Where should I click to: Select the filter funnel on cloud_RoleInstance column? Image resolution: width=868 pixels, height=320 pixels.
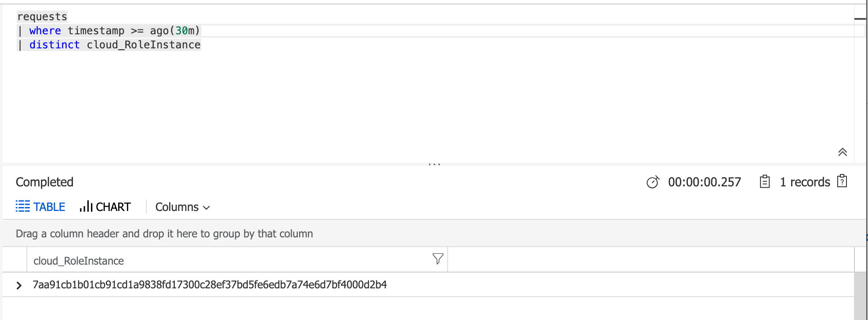pyautogui.click(x=437, y=259)
